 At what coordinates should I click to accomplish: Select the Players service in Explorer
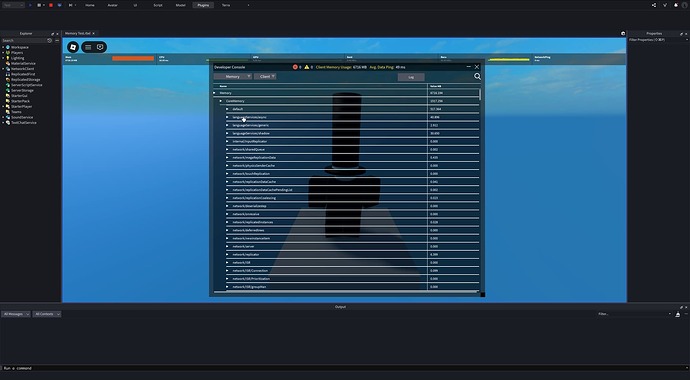pyautogui.click(x=17, y=52)
